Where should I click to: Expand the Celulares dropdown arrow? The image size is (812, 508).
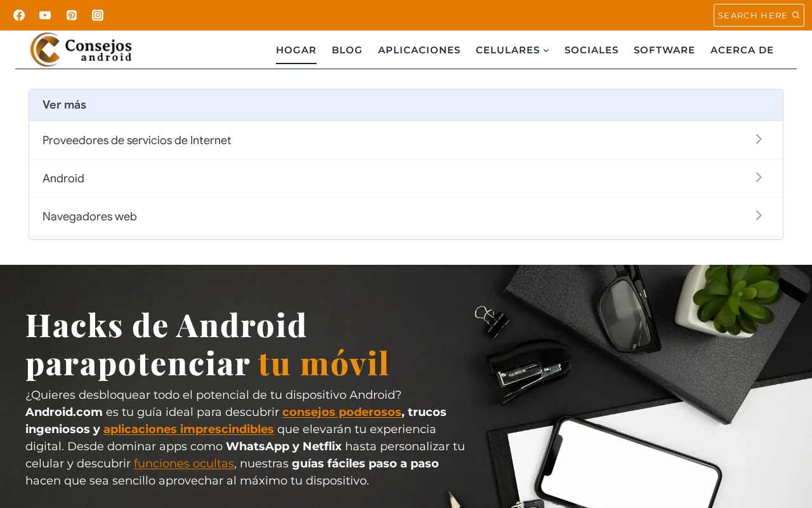pos(546,50)
